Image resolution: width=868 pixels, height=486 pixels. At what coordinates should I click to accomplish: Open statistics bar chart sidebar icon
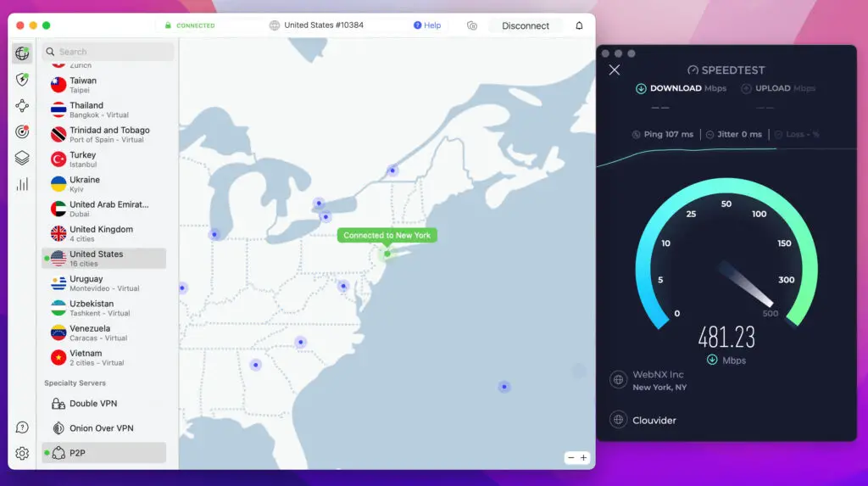(22, 185)
